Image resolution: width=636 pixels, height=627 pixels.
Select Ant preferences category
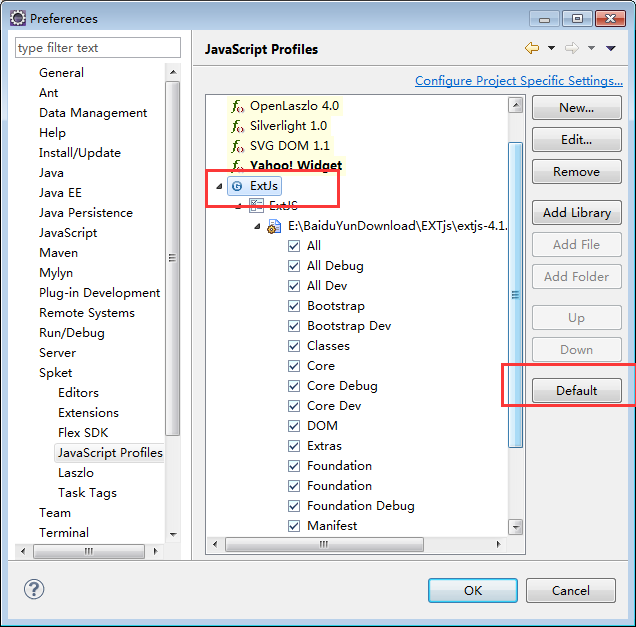click(x=48, y=93)
